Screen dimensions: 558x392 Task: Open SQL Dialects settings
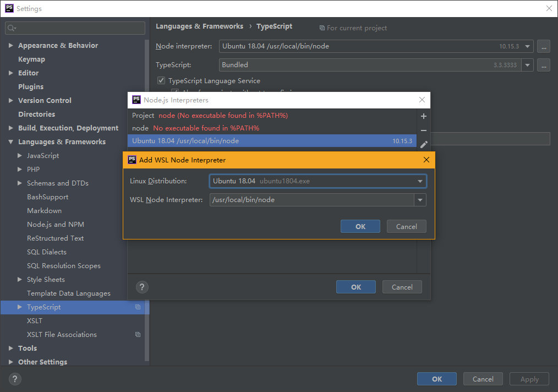tap(47, 252)
